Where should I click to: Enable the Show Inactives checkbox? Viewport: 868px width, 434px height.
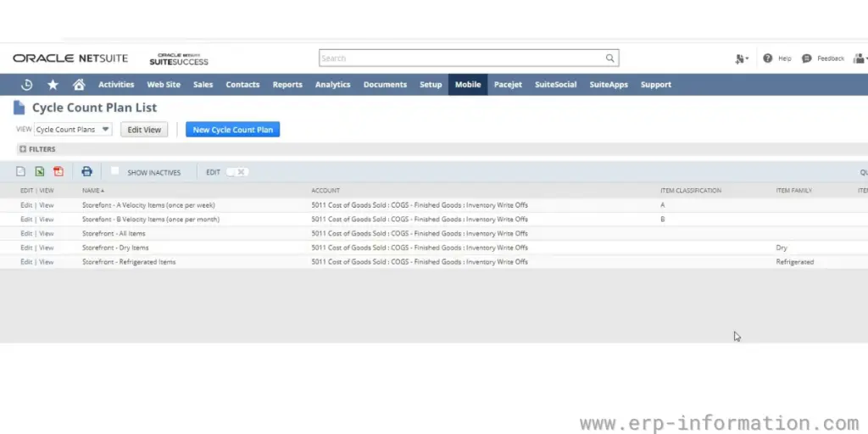(115, 171)
